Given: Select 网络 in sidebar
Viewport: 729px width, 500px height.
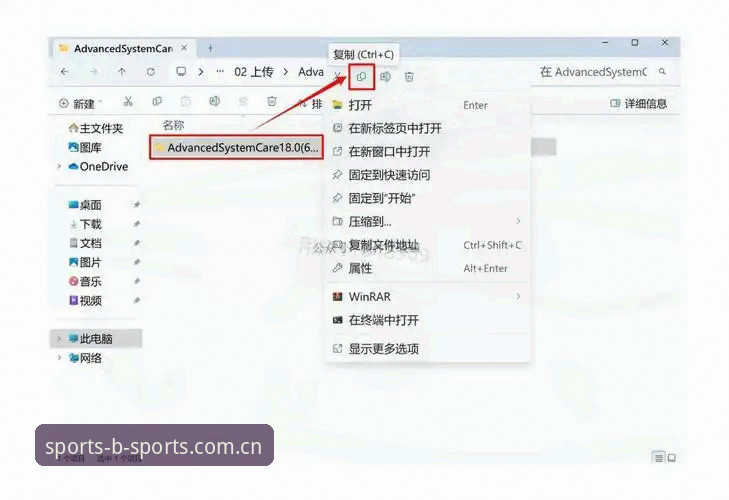Looking at the screenshot, I should click(85, 358).
